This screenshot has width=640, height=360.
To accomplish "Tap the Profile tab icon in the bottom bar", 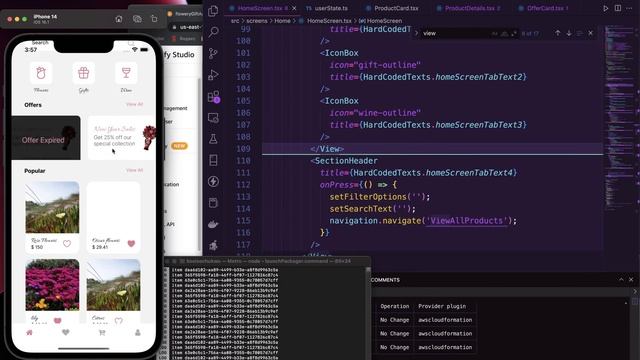I will pos(138,333).
